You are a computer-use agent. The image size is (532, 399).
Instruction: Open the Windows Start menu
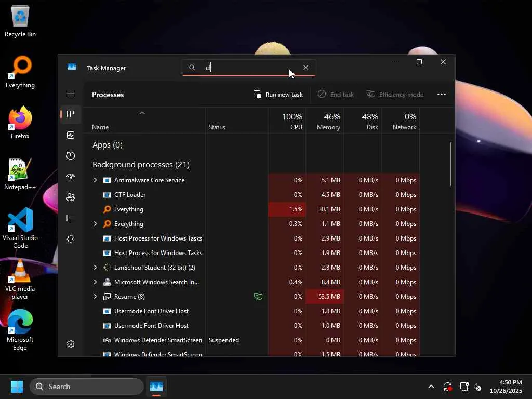[x=17, y=387]
